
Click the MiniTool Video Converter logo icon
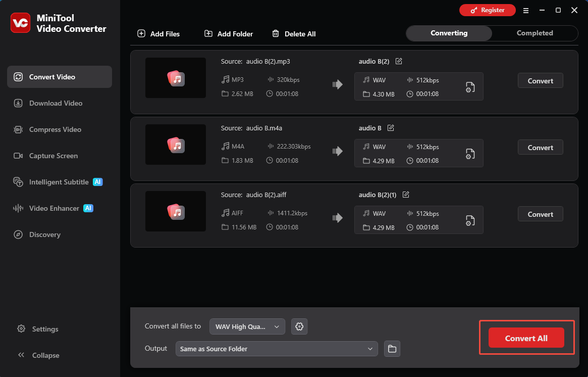point(20,23)
